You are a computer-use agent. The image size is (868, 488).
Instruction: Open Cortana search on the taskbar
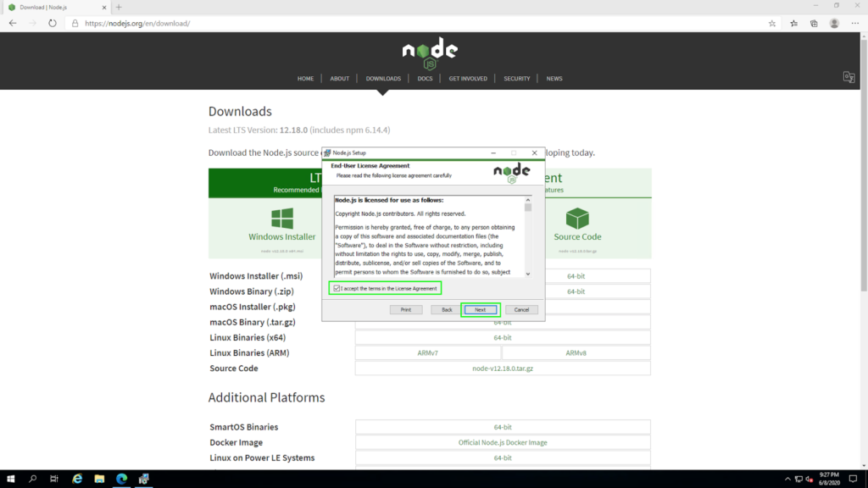(32, 479)
